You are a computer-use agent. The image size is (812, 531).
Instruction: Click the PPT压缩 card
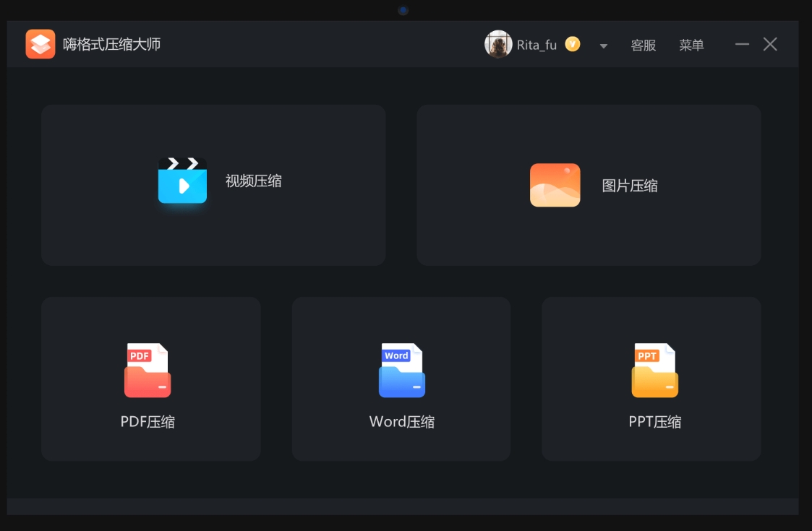[650, 379]
